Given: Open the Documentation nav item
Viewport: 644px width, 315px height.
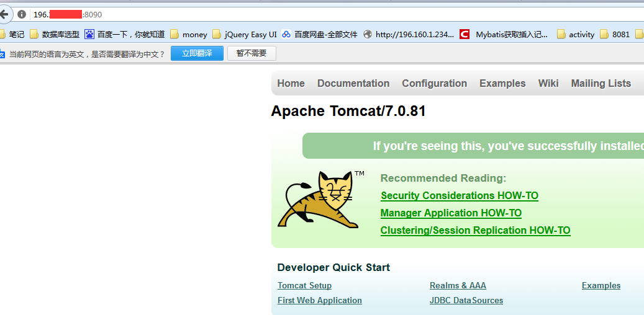Looking at the screenshot, I should click(x=353, y=83).
